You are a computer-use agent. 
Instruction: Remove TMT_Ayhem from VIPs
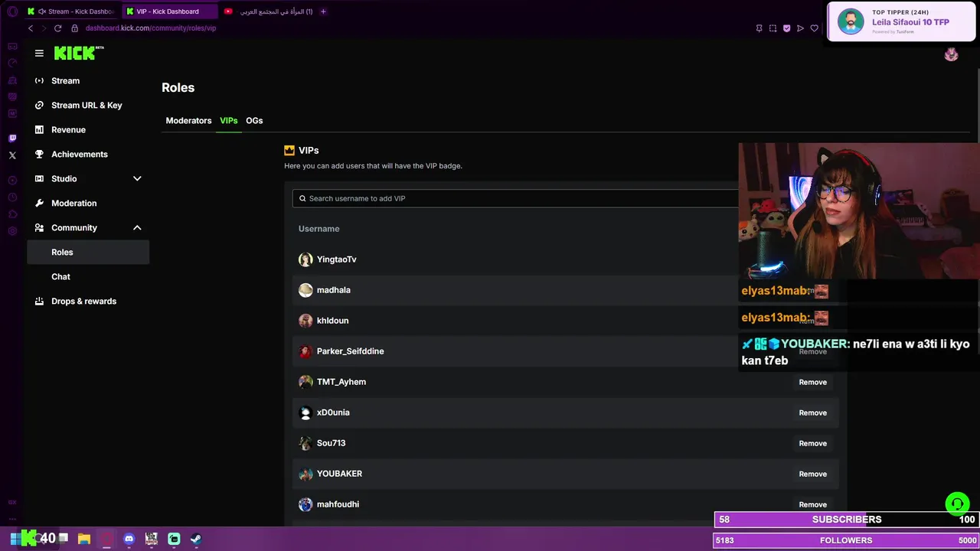(x=812, y=382)
